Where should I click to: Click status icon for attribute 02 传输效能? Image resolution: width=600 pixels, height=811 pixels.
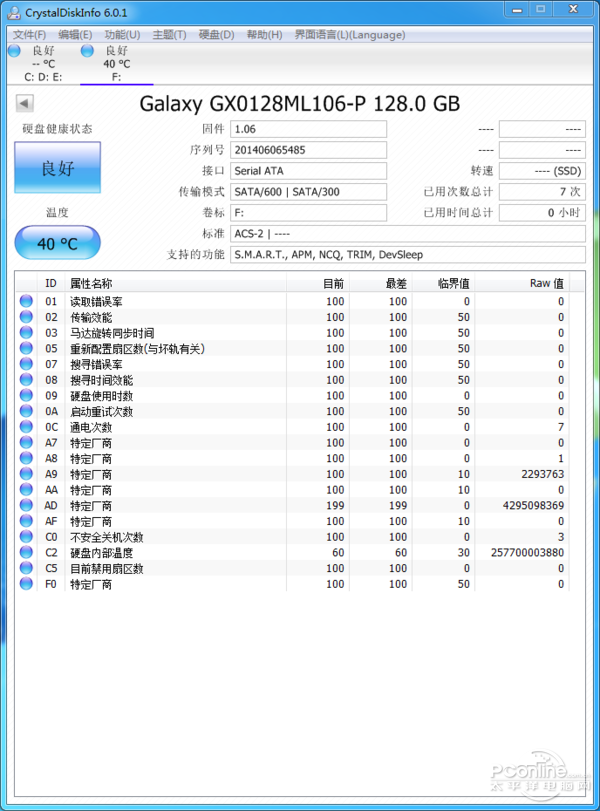26,317
